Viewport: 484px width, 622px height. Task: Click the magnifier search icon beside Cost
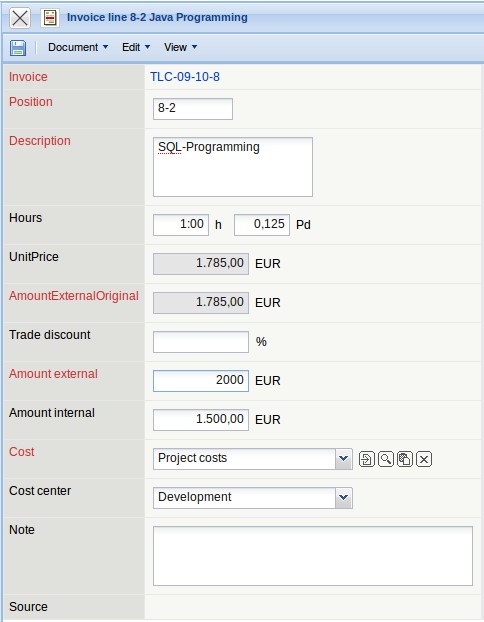pyautogui.click(x=386, y=459)
